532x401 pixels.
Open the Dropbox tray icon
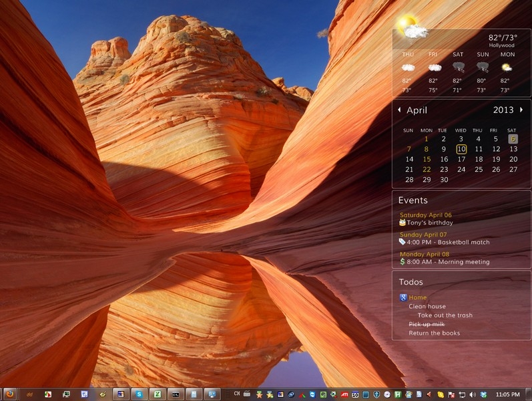(x=483, y=394)
